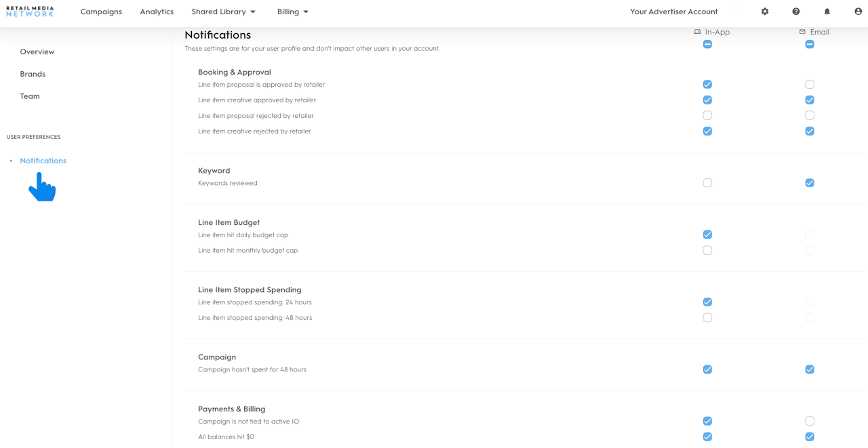Open Your Advertiser Account selector
The width and height of the screenshot is (868, 448).
(x=673, y=12)
